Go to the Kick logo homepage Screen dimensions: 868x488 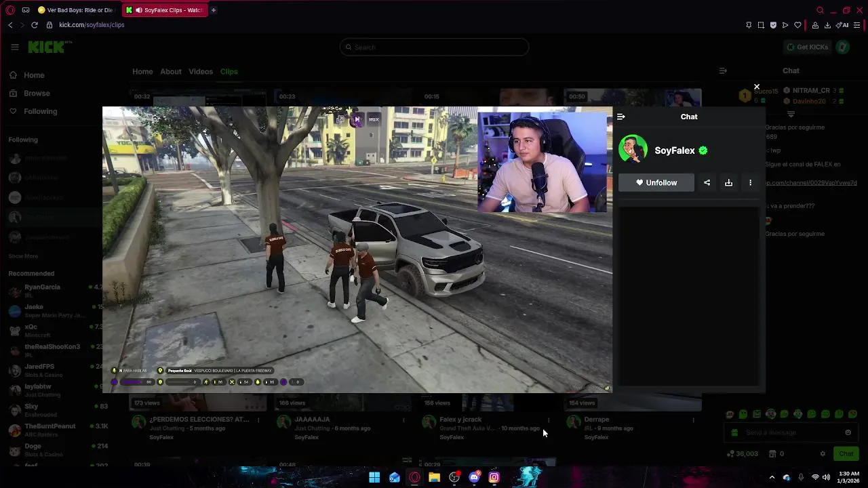(47, 47)
